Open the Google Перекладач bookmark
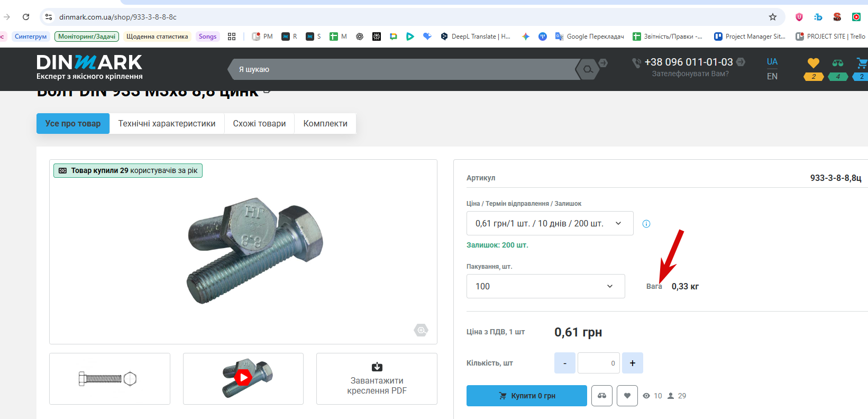The width and height of the screenshot is (868, 419). tap(589, 37)
